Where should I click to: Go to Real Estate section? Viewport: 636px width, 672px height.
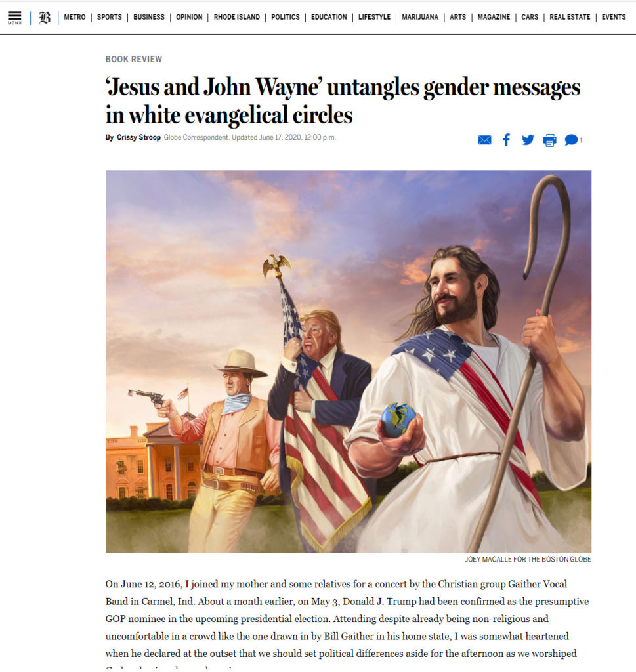(x=570, y=17)
